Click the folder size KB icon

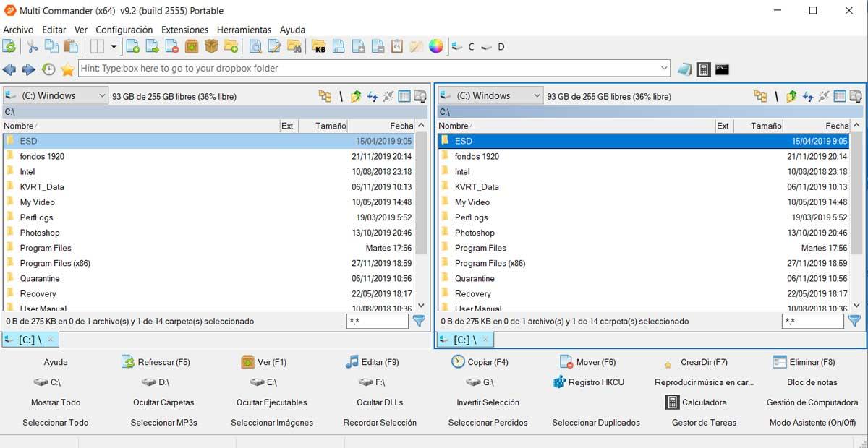pyautogui.click(x=319, y=47)
